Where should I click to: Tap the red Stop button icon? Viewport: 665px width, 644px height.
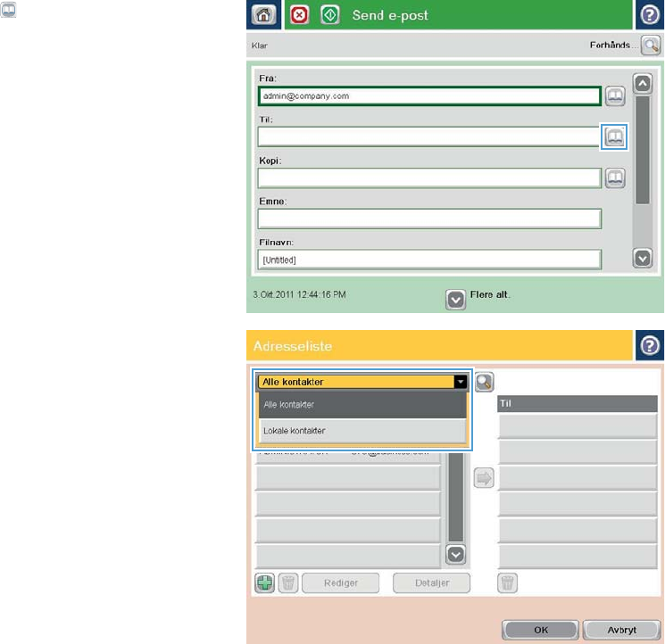coord(299,15)
